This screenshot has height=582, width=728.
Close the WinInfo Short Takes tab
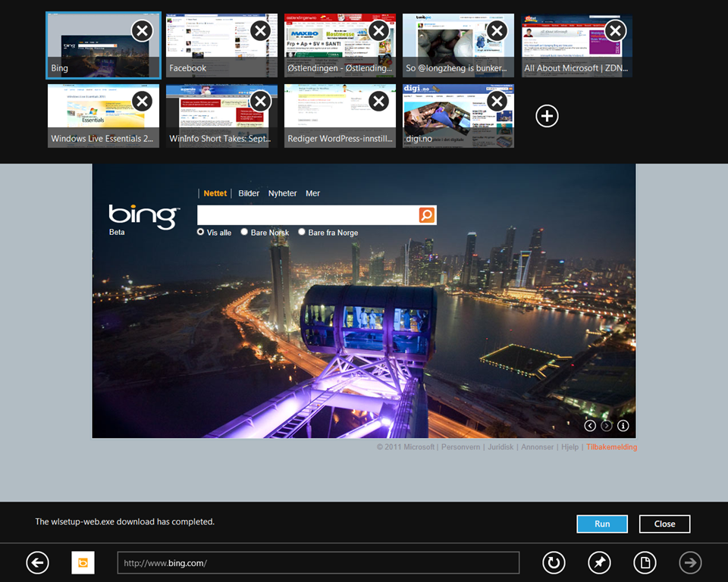260,102
